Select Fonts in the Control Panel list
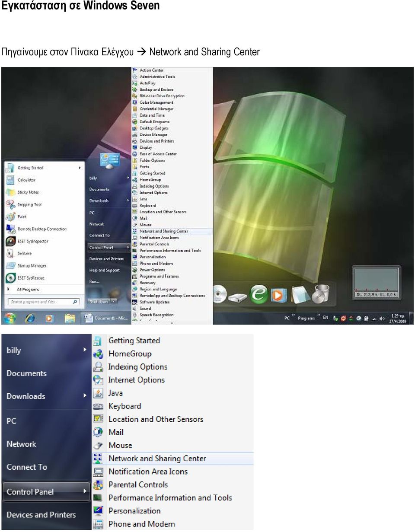This screenshot has height=532, width=415. click(144, 167)
